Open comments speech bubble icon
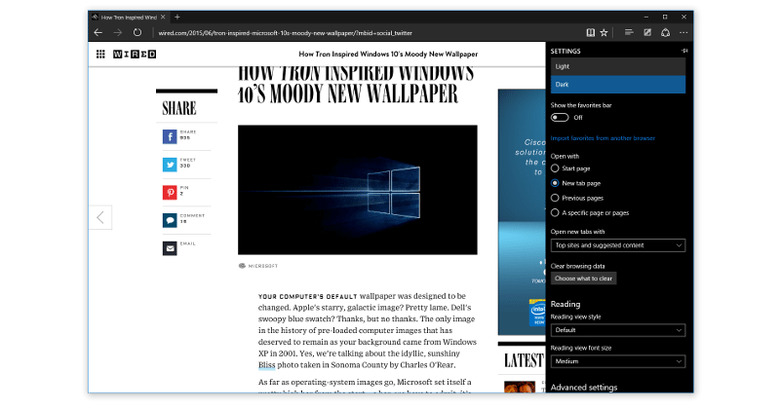This screenshot has width=780, height=409. 170,220
